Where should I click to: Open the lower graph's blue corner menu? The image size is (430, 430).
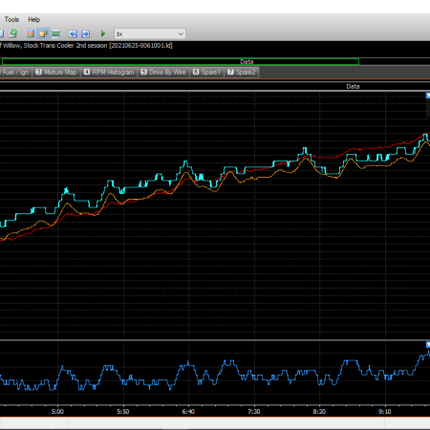(428, 345)
